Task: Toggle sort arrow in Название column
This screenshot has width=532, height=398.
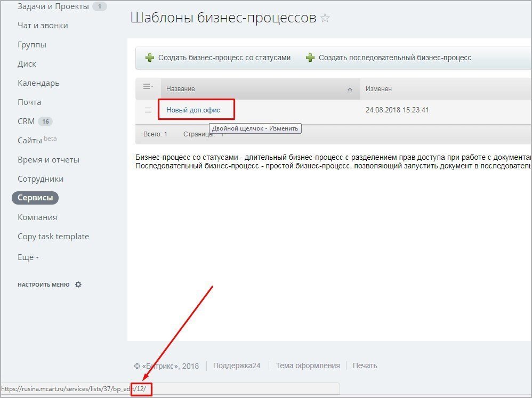Action: pyautogui.click(x=350, y=89)
